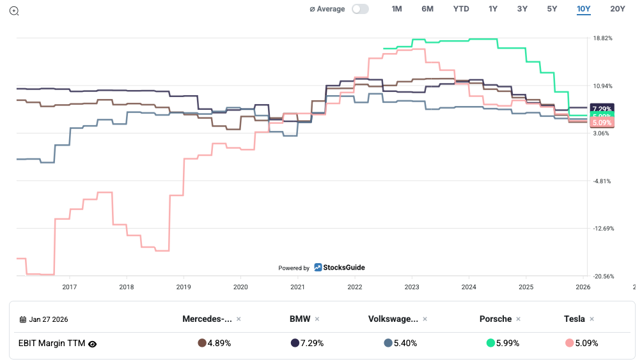Click the calendar icon beside Jan 27 2026
This screenshot has height=364, width=642.
pyautogui.click(x=23, y=319)
